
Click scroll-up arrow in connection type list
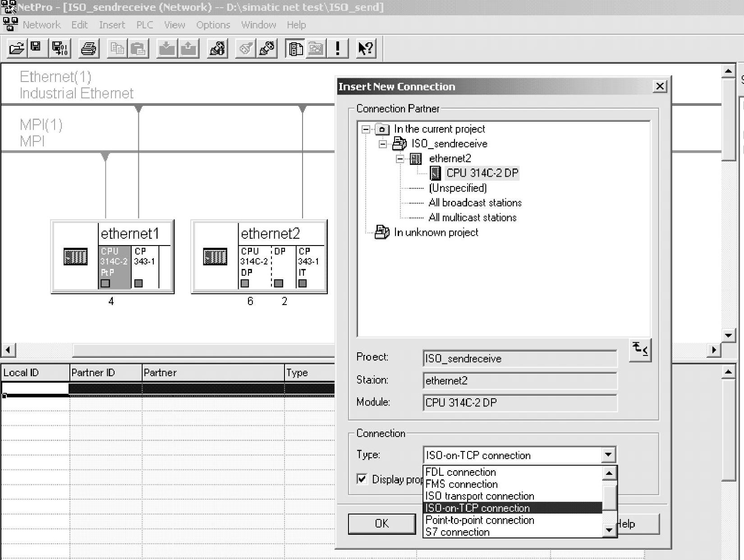[x=609, y=473]
